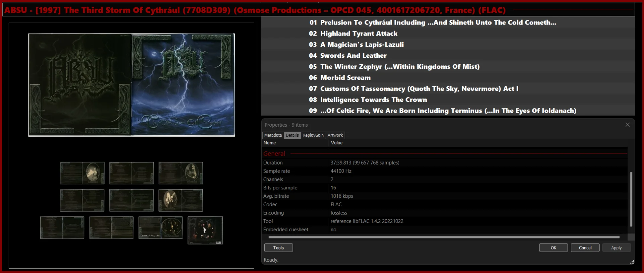
Task: Select track 09 ...Of Celtic Fire
Action: point(448,110)
